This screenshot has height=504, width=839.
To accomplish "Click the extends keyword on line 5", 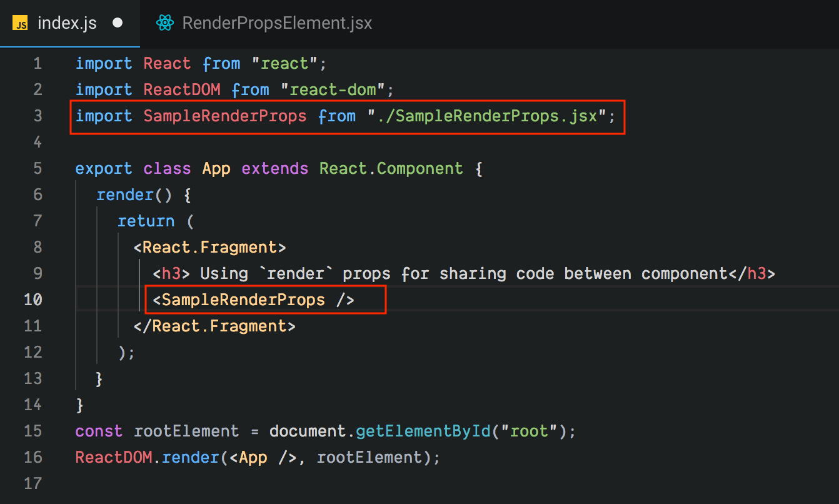I will 275,168.
